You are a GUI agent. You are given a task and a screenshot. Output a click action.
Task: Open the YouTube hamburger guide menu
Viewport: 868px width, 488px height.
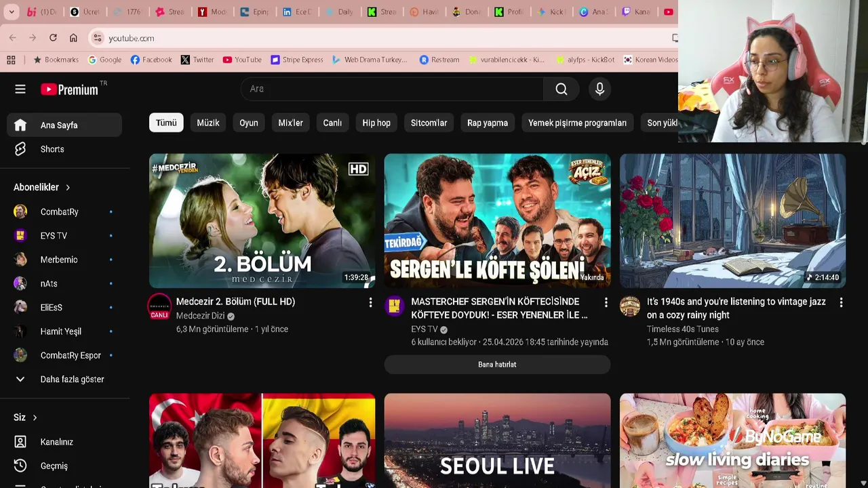(x=20, y=89)
